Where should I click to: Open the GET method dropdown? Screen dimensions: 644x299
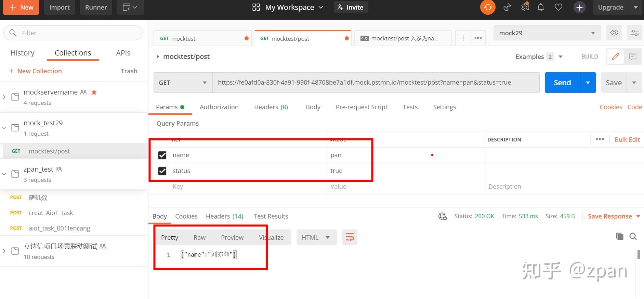pos(183,83)
